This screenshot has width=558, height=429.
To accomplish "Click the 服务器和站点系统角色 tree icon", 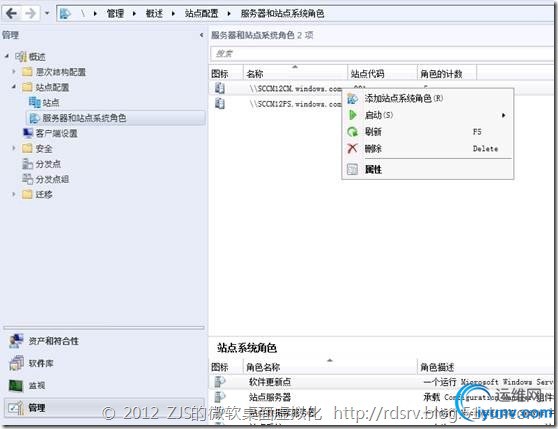I will tap(35, 118).
